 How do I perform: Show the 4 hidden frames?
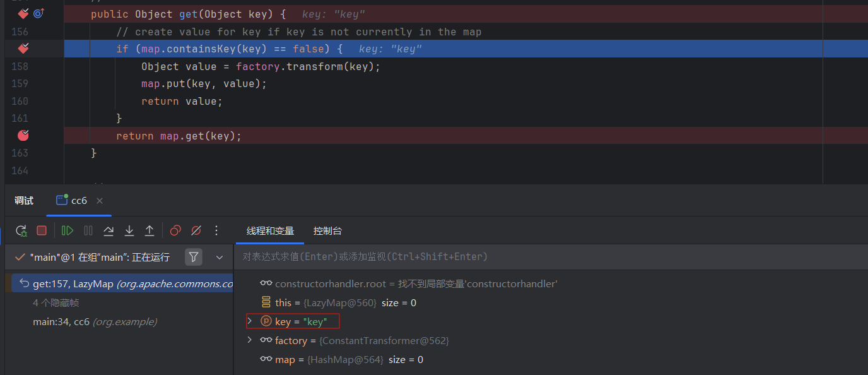[56, 303]
